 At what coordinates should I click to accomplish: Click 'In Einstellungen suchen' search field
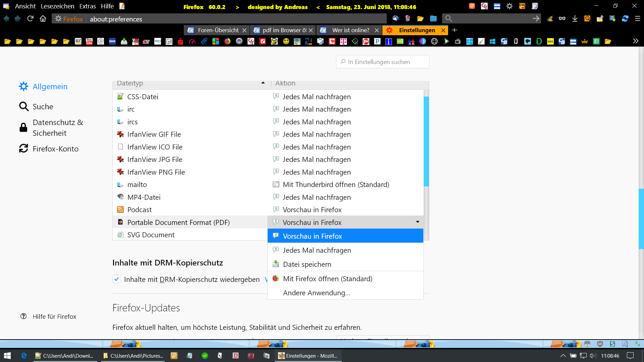point(382,62)
